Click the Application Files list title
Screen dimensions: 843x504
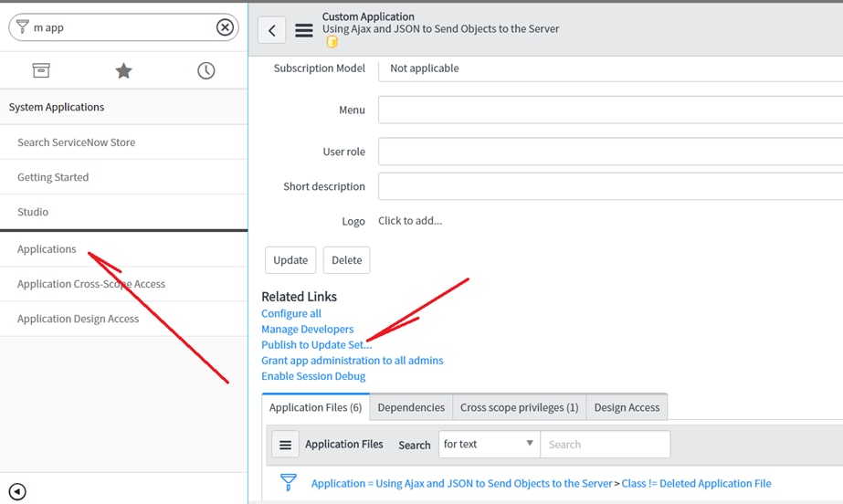tap(344, 445)
